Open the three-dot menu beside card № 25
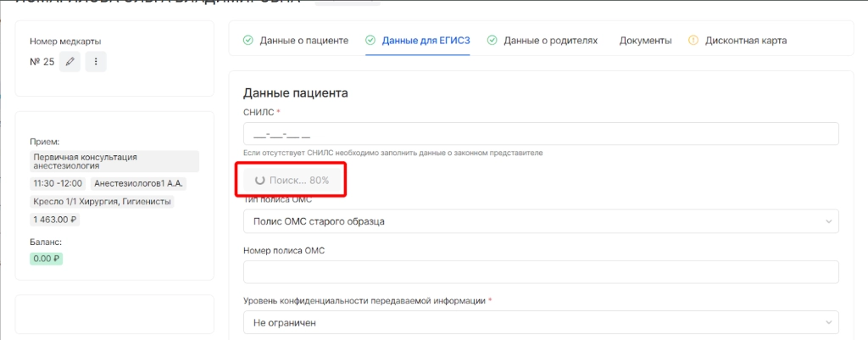Screen dimensions: 868x340 pyautogui.click(x=96, y=62)
